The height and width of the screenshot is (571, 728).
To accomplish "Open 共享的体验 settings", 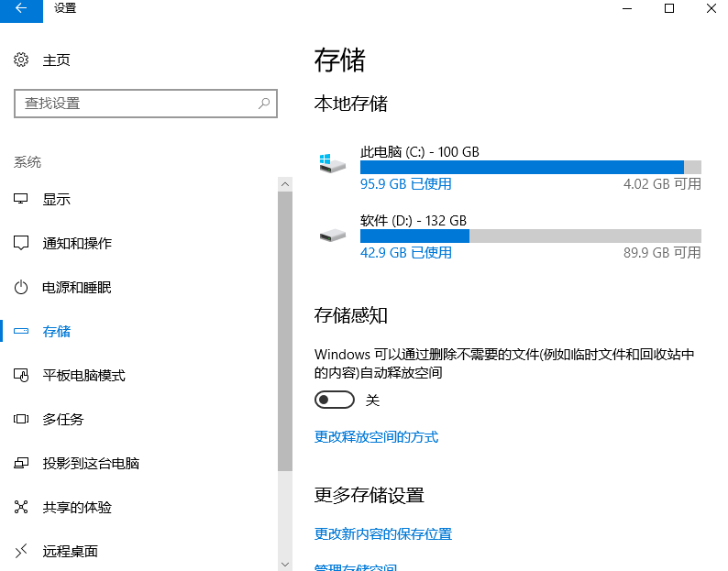I will [x=77, y=507].
